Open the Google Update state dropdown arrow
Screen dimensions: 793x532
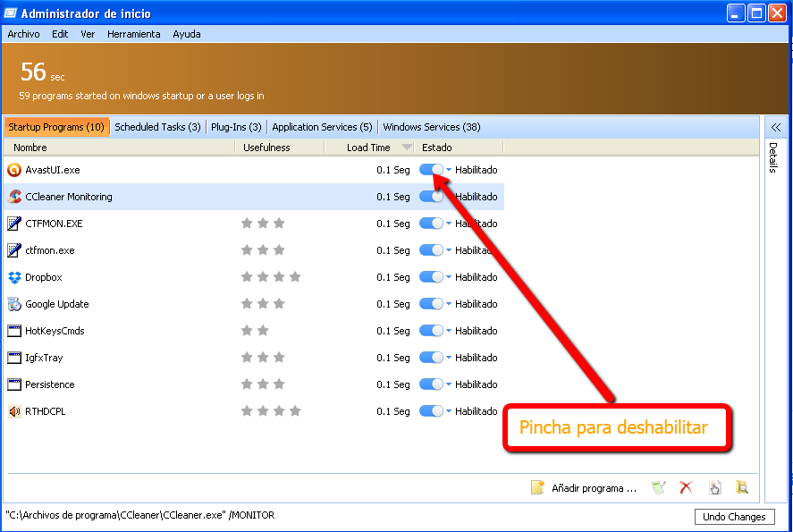point(449,304)
